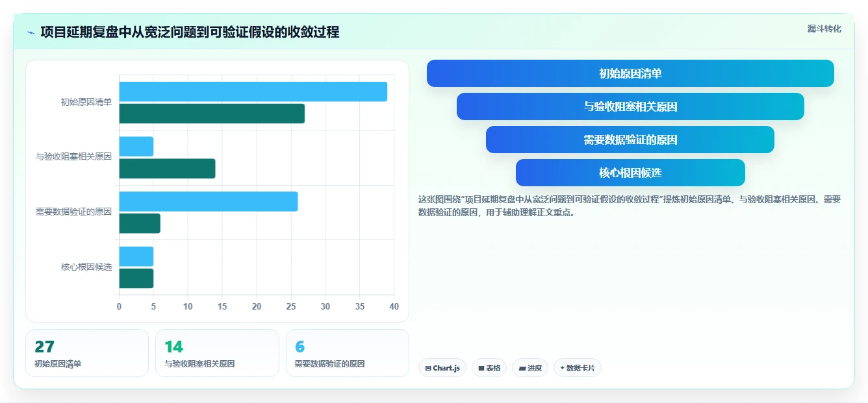Open the data card showing 14
The width and height of the screenshot is (868, 403).
[x=217, y=353]
